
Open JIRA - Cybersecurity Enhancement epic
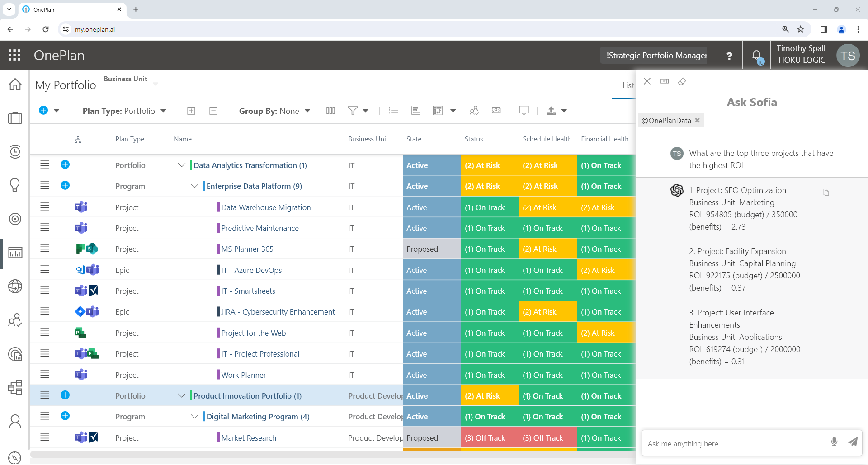pyautogui.click(x=278, y=312)
